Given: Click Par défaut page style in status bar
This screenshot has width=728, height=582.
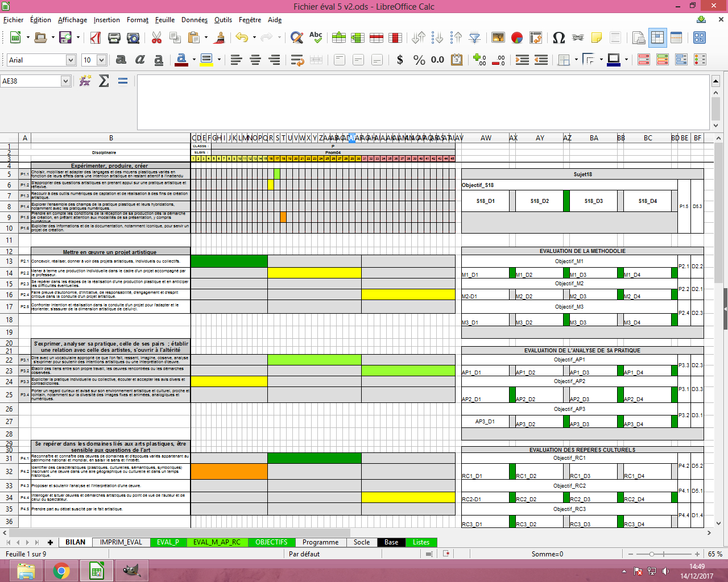Looking at the screenshot, I should click(304, 554).
